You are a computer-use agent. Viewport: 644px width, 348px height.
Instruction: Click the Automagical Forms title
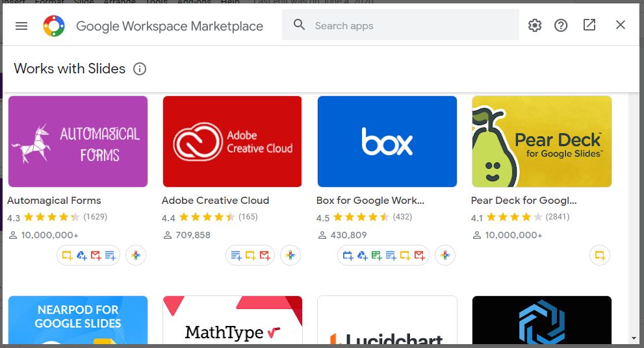[x=54, y=200]
